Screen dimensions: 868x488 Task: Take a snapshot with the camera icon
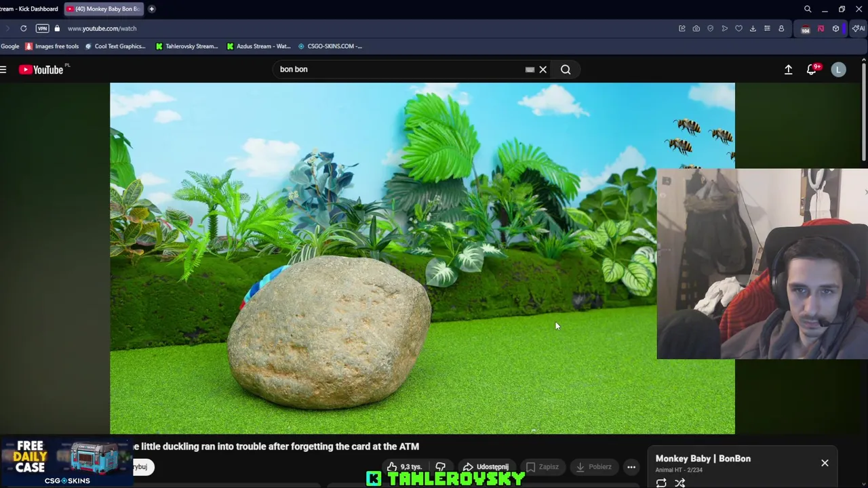pos(696,28)
